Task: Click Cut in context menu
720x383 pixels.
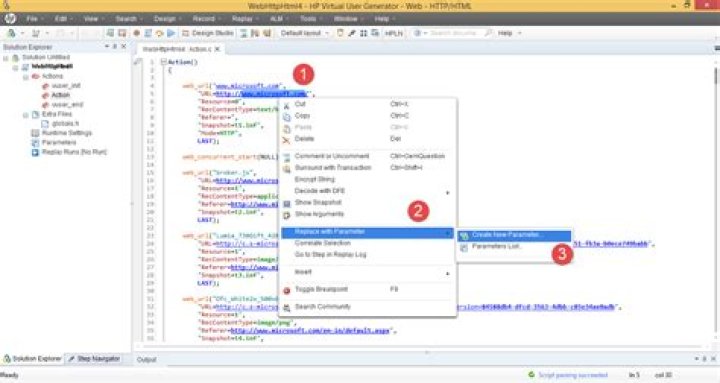Action: (x=367, y=104)
